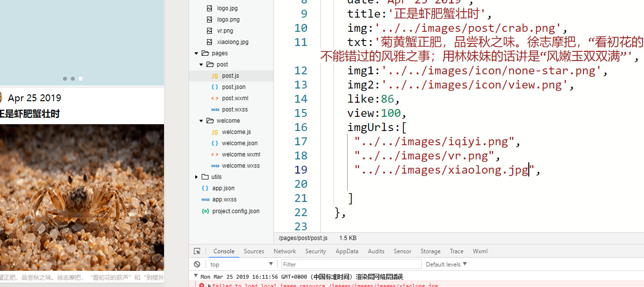Click the welcome folder icon
Image resolution: width=644 pixels, height=287 pixels.
pos(210,121)
